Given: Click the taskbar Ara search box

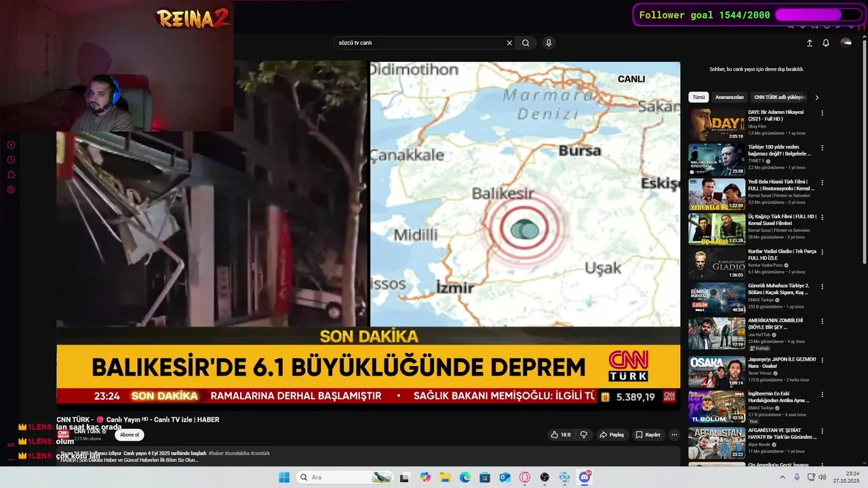Looking at the screenshot, I should click(346, 477).
